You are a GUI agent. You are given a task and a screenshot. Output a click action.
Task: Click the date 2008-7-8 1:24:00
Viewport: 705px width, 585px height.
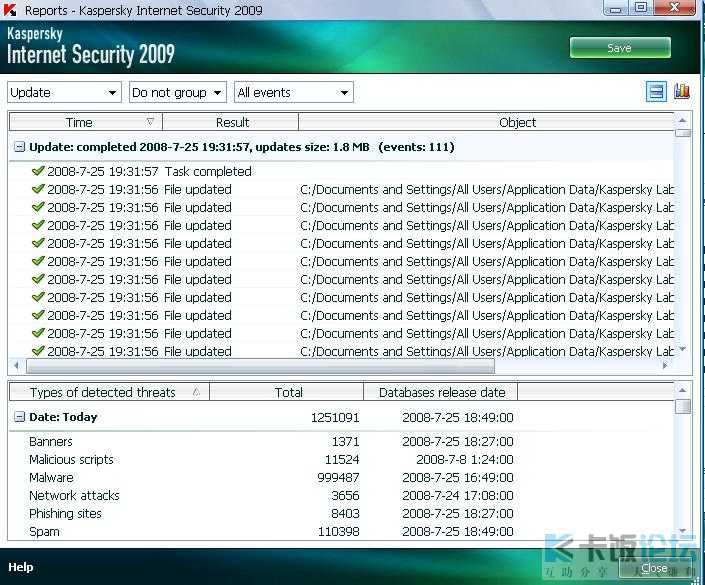coord(464,460)
